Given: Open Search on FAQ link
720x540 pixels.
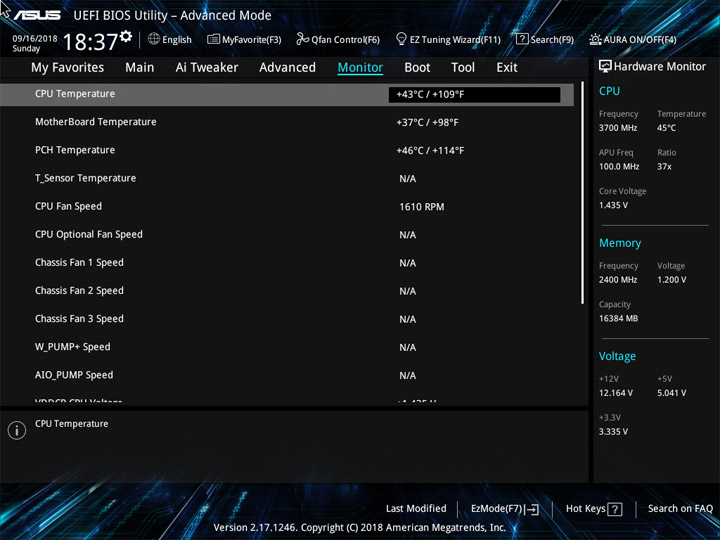Looking at the screenshot, I should tap(680, 508).
